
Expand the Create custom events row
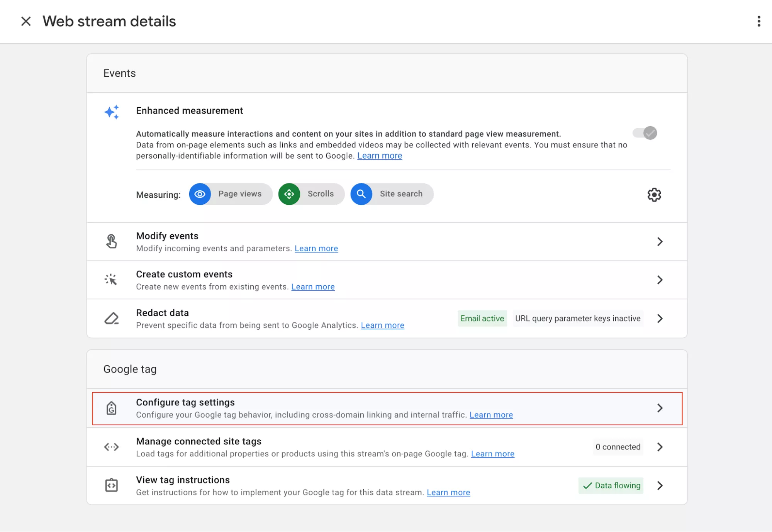(x=660, y=280)
